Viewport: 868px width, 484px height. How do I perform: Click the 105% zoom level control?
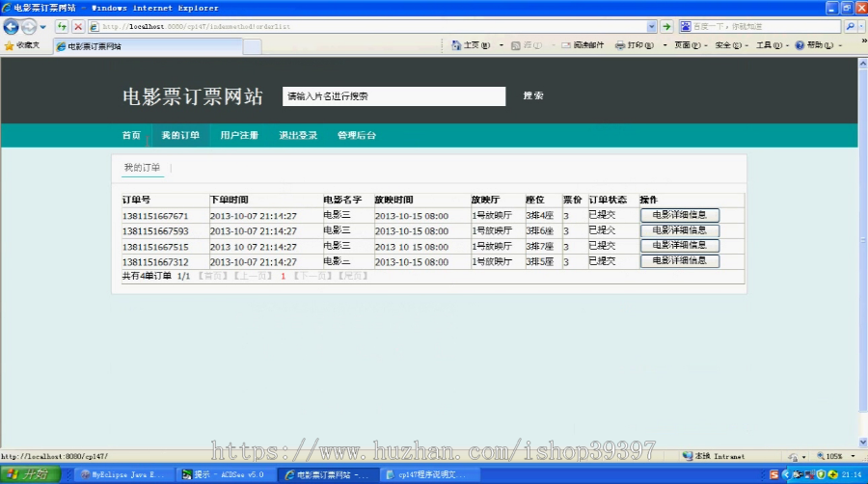pyautogui.click(x=829, y=456)
